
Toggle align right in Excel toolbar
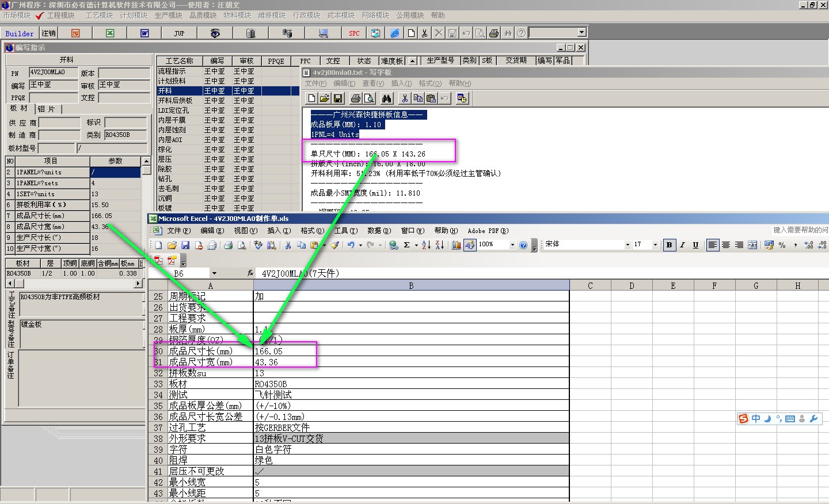pos(739,245)
